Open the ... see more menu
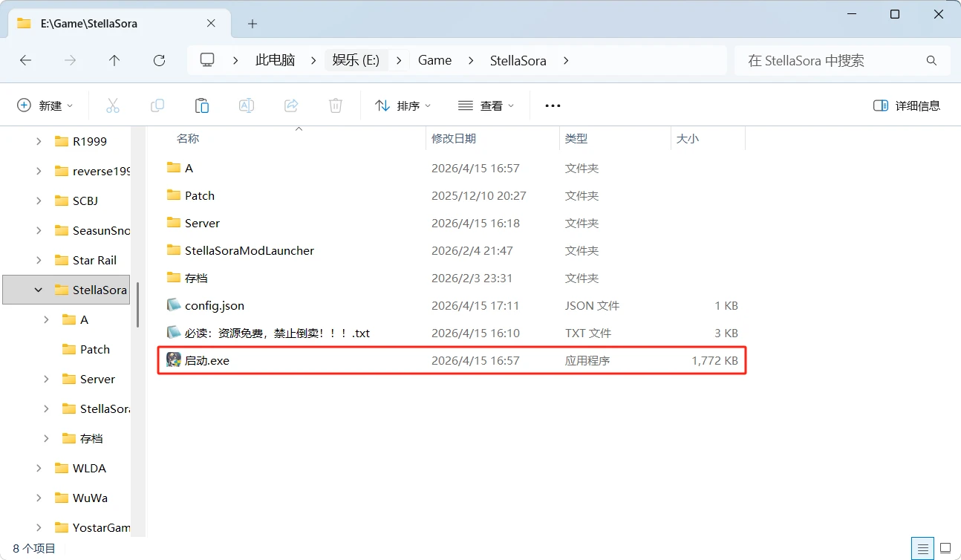The width and height of the screenshot is (961, 560). [x=552, y=105]
